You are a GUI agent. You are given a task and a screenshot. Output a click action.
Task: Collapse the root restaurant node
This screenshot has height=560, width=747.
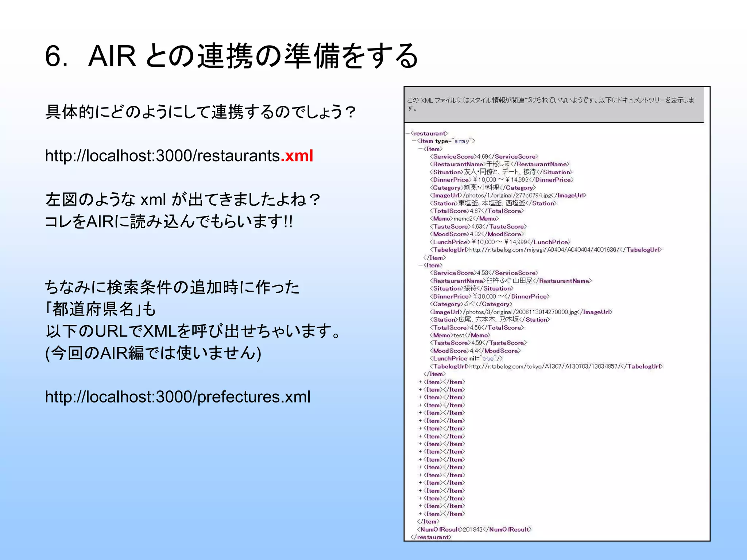pos(408,133)
